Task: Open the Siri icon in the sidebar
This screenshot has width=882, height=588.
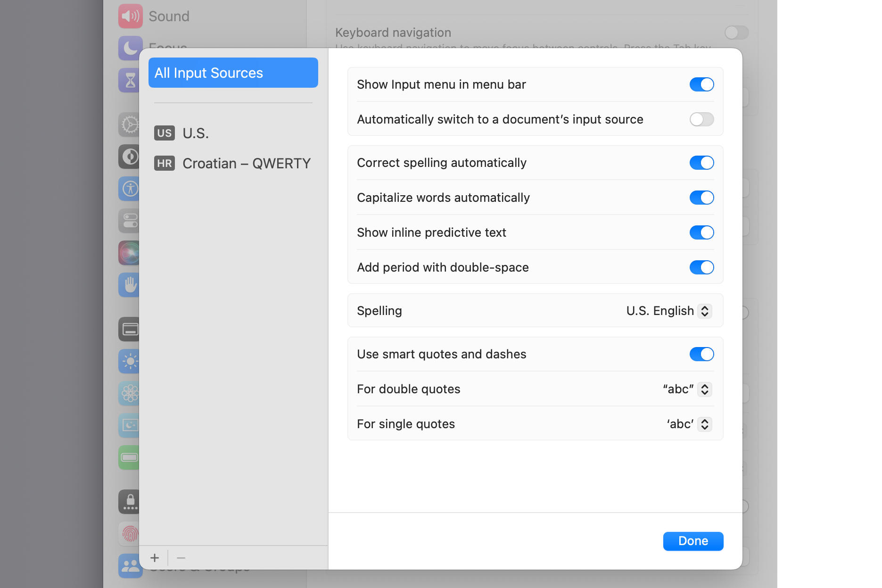Action: coord(128,253)
